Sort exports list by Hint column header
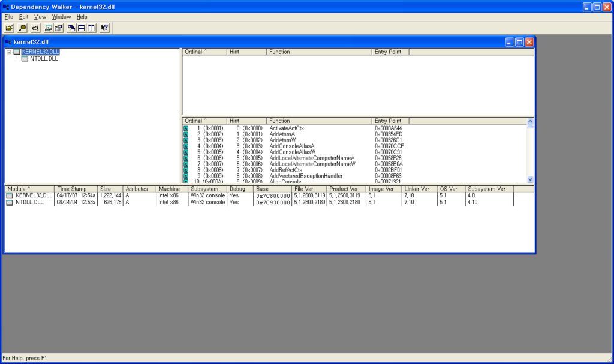This screenshot has height=364, width=614. pyautogui.click(x=246, y=121)
